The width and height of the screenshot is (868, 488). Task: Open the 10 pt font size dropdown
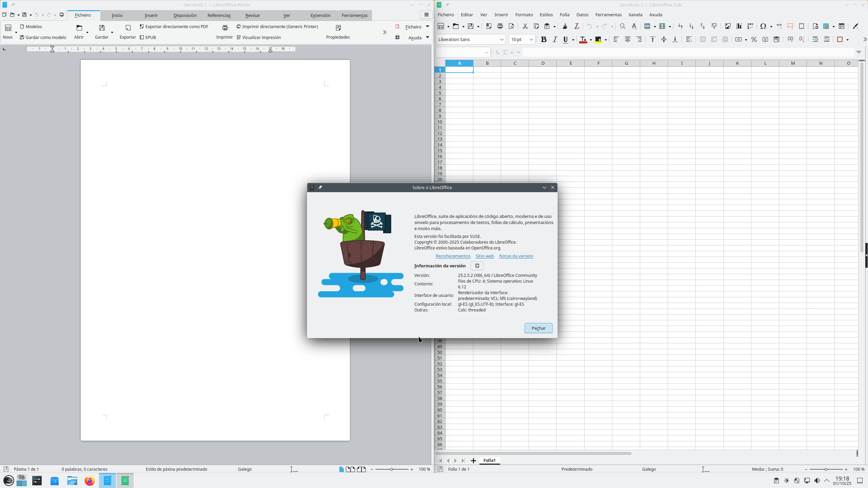[531, 40]
